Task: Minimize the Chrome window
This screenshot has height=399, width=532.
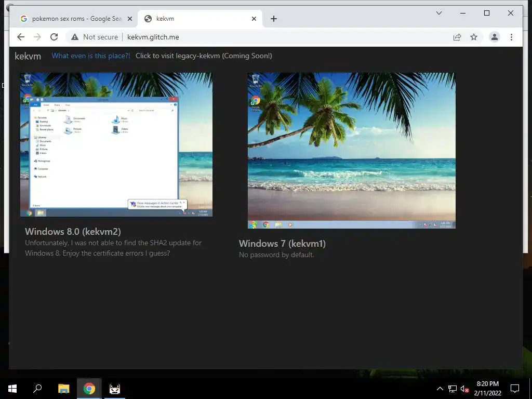Action: tap(463, 13)
